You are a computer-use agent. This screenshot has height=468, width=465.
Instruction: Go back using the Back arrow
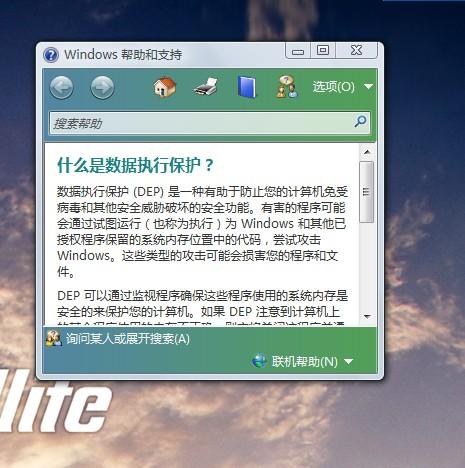coord(61,87)
